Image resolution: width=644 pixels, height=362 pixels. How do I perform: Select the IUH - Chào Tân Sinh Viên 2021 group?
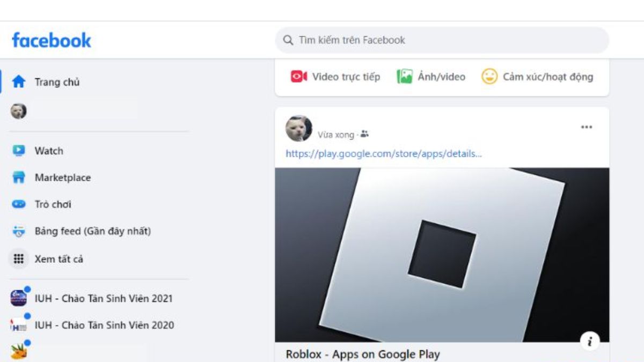(x=103, y=298)
